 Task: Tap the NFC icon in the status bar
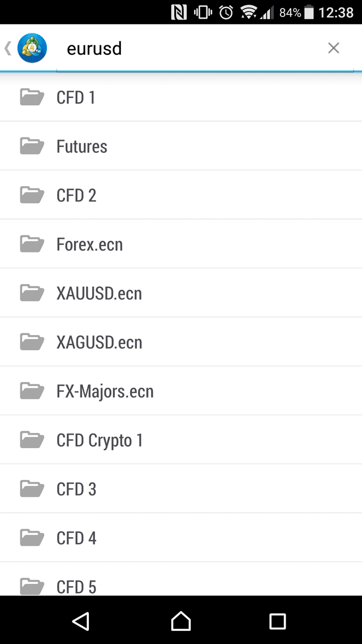(178, 11)
